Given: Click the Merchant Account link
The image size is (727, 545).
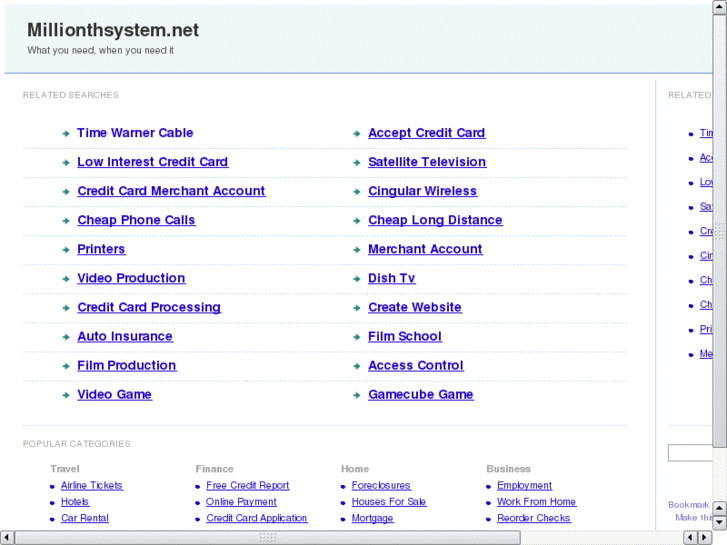Looking at the screenshot, I should (425, 250).
